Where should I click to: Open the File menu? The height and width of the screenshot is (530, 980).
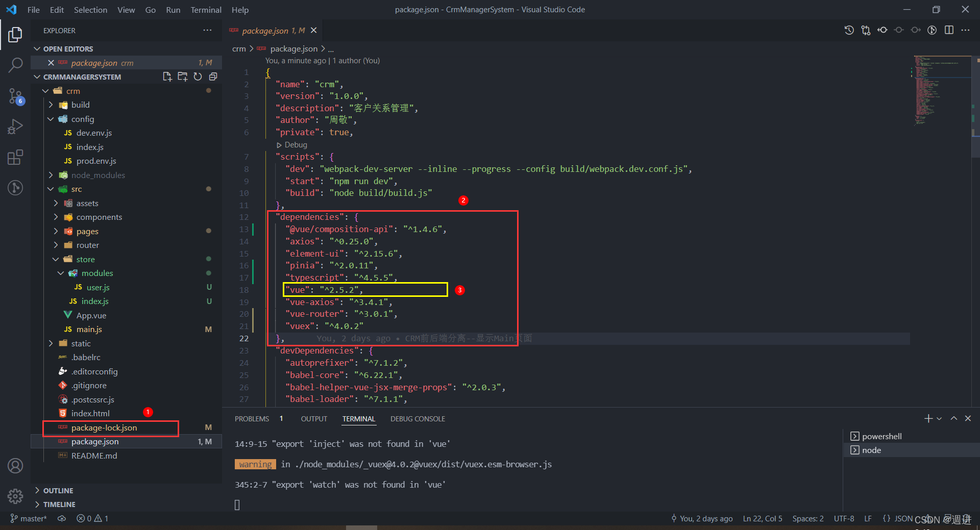[33, 10]
